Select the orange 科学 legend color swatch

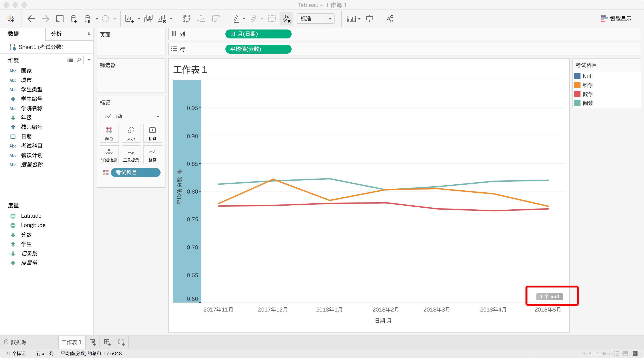tap(577, 85)
